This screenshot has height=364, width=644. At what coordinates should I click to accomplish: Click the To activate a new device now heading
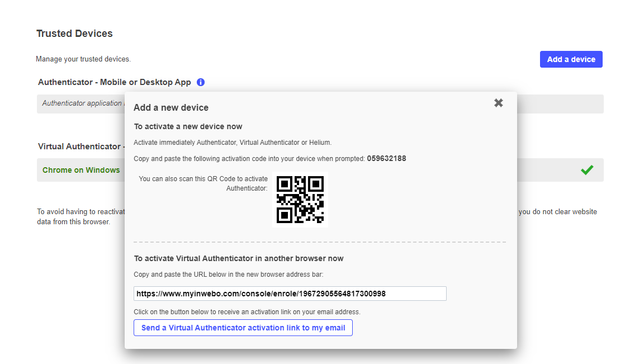click(x=188, y=126)
